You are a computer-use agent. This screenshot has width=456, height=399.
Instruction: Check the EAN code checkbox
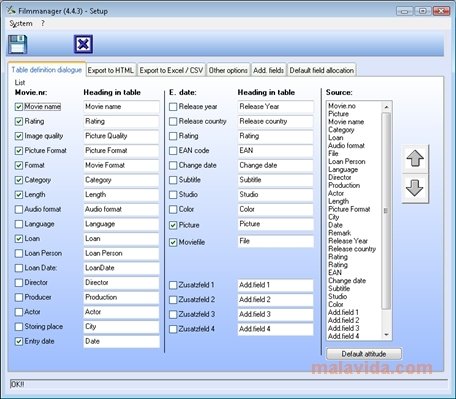pos(173,151)
